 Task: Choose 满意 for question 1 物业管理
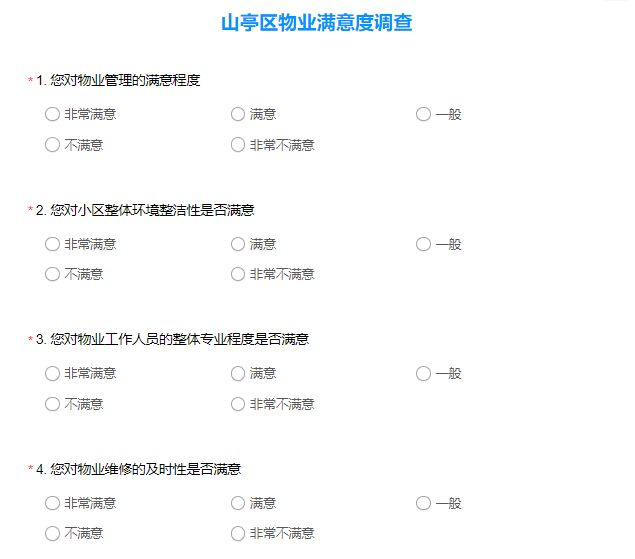tap(238, 114)
